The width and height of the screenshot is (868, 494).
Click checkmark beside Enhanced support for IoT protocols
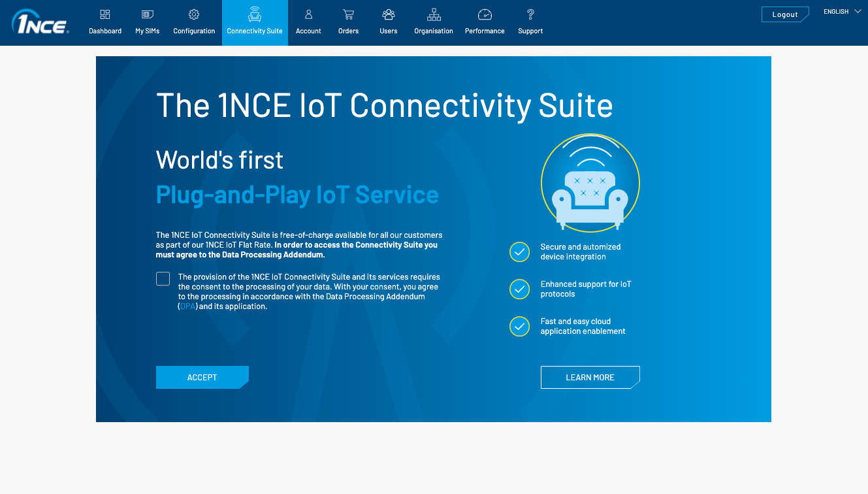pyautogui.click(x=519, y=289)
